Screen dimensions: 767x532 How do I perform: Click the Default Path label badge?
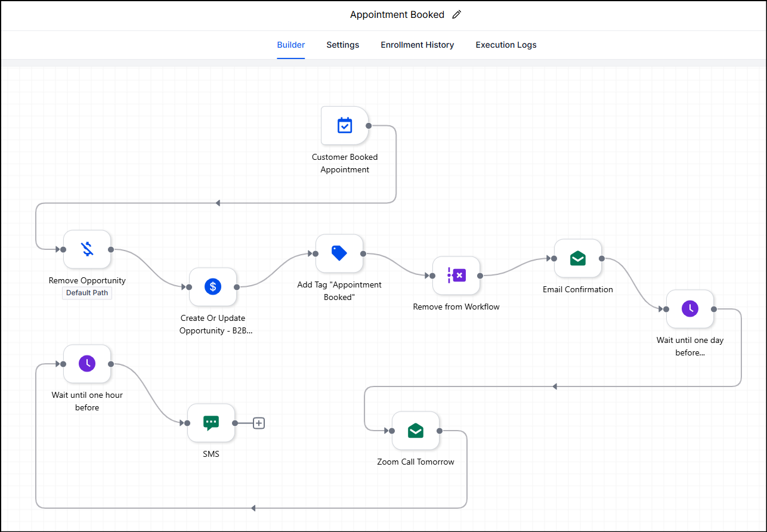87,293
